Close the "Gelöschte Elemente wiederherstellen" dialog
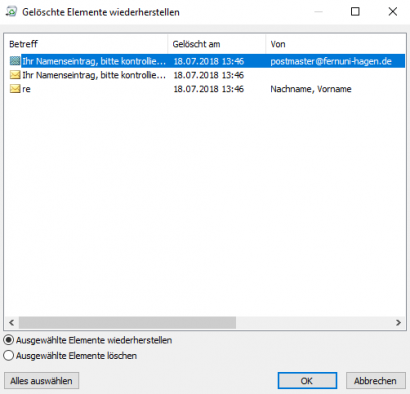 (x=393, y=12)
